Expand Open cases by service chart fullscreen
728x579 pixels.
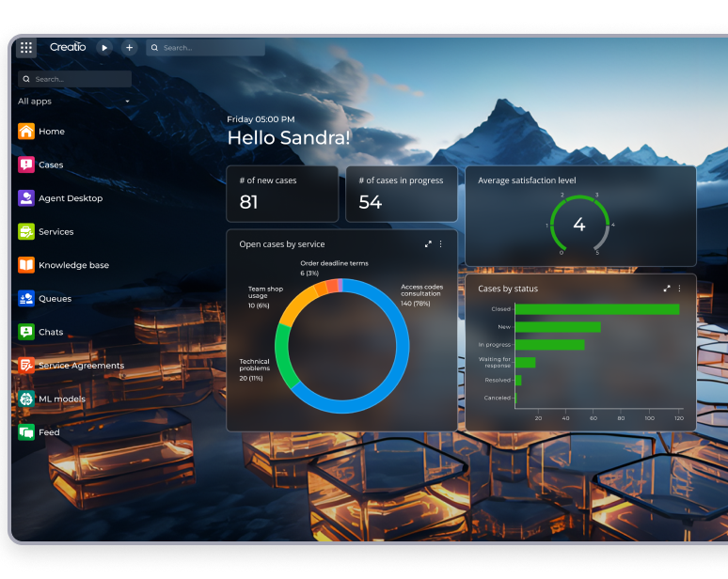(x=428, y=243)
